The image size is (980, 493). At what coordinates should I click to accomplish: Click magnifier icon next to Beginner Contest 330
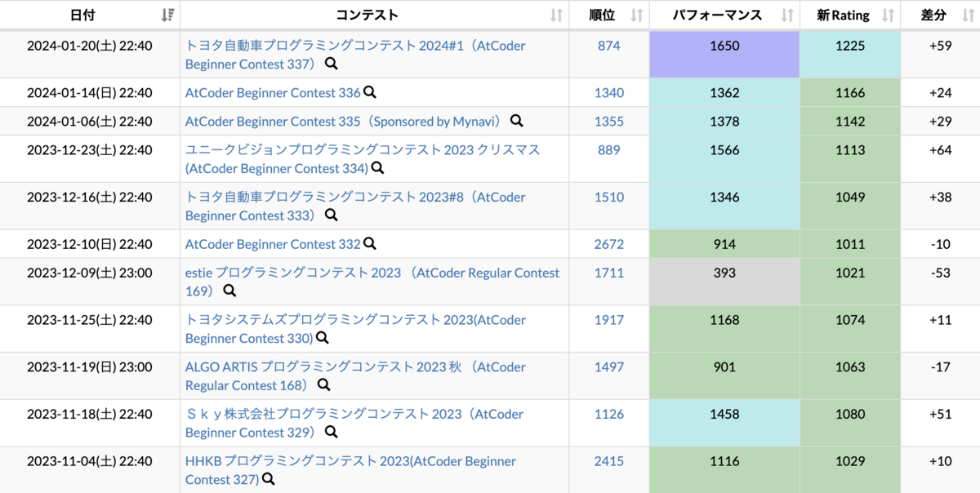pyautogui.click(x=322, y=338)
